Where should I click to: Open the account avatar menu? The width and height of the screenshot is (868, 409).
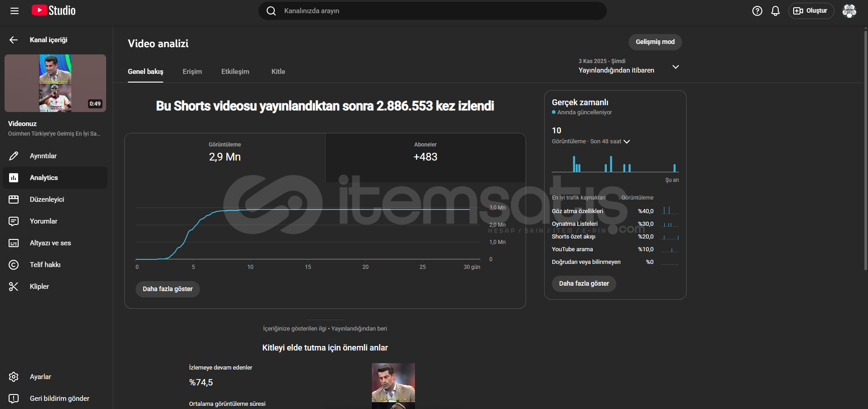849,11
